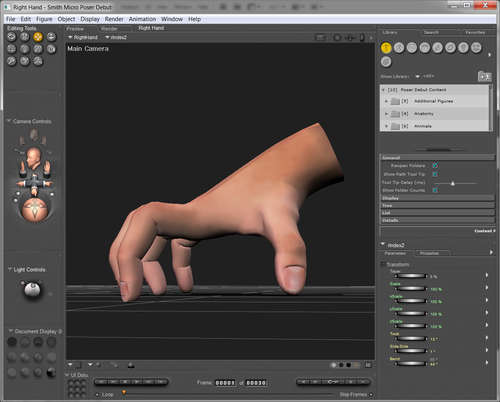500x402 pixels.
Task: Open the Render menu
Action: [114, 19]
